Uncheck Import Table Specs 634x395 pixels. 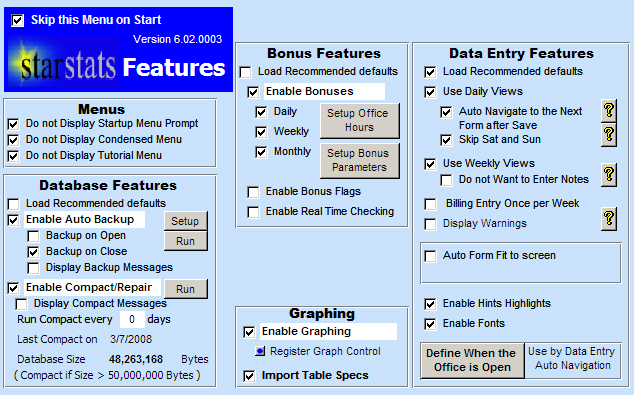tap(249, 376)
